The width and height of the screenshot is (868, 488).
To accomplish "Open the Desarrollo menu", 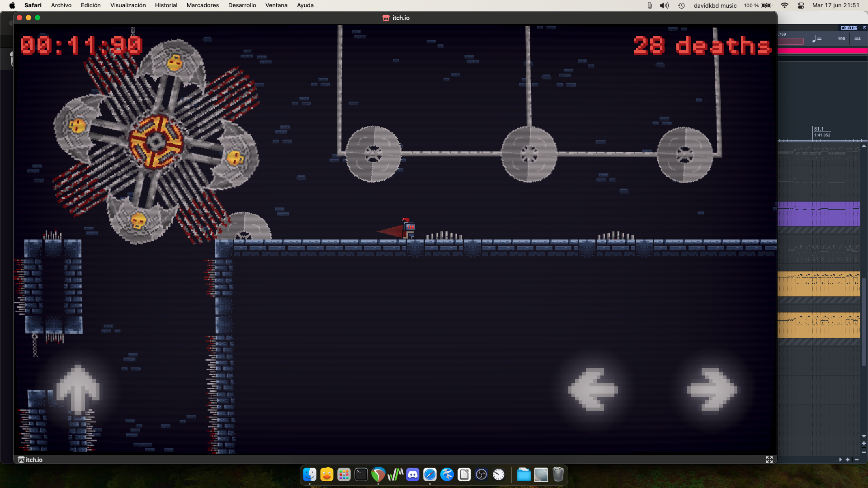I will pos(242,5).
